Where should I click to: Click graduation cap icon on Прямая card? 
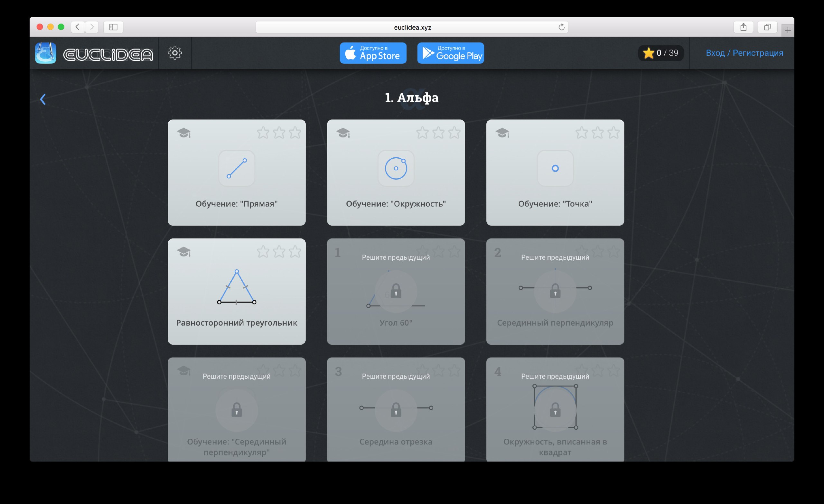pos(183,133)
